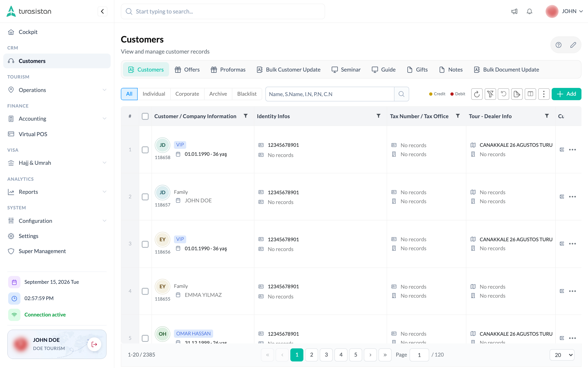Click the pencil edit page icon

coord(573,45)
